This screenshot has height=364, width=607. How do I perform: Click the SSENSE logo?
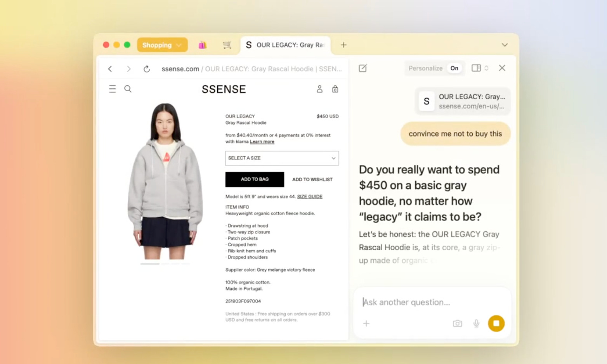coord(224,89)
